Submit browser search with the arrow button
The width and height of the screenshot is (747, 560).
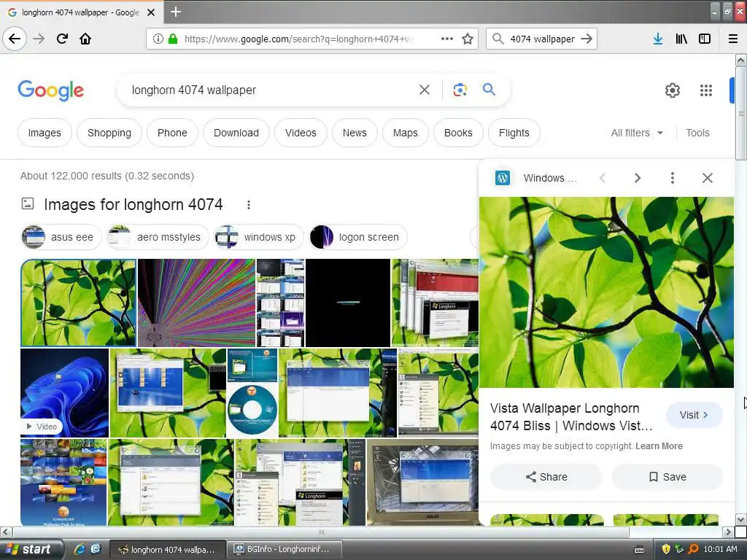tap(587, 39)
